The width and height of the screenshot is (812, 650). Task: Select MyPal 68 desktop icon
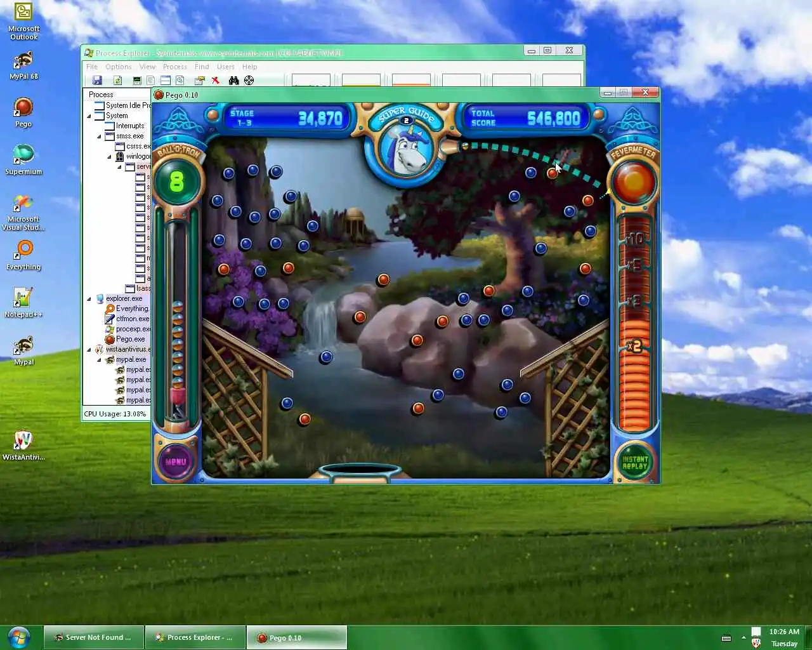click(23, 65)
